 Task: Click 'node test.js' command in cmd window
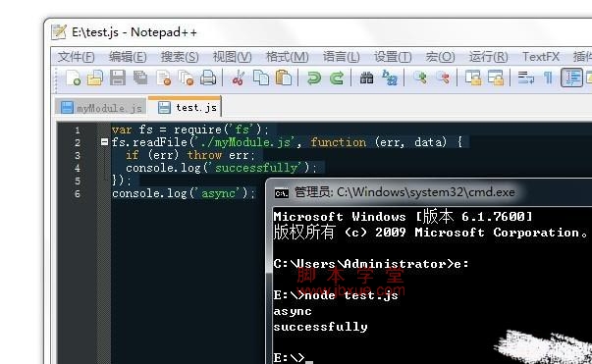click(x=351, y=295)
